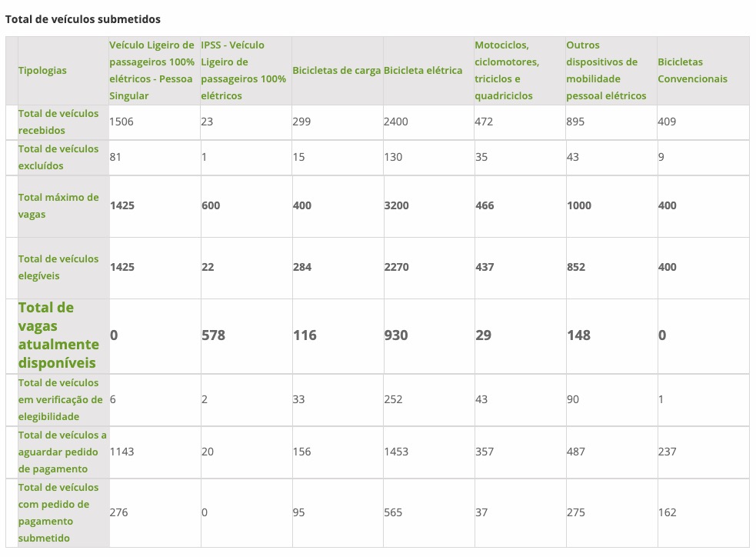This screenshot has height=557, width=756.
Task: Click the 'Total de veículos recebidos' row label
Action: point(58,122)
